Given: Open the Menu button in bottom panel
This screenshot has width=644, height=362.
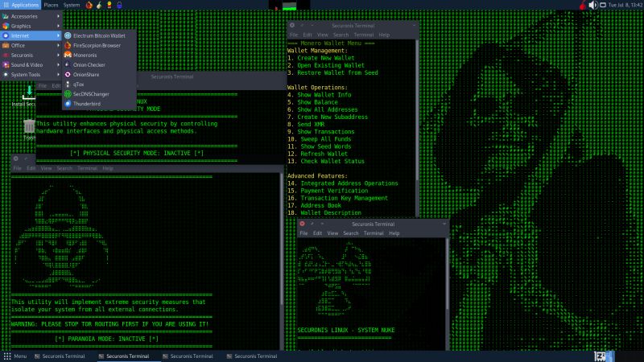Looking at the screenshot, I should [15, 356].
